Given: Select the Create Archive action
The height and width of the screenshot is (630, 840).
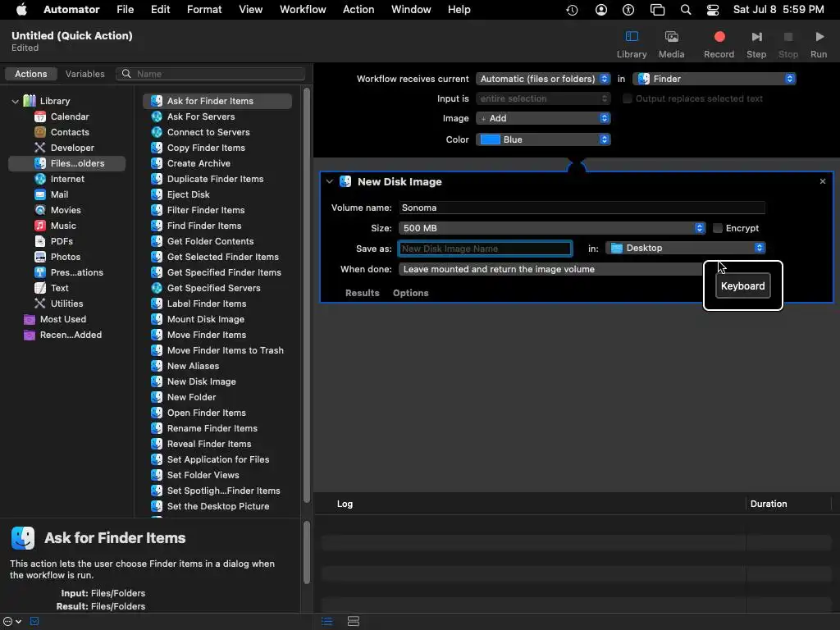Looking at the screenshot, I should point(199,163).
